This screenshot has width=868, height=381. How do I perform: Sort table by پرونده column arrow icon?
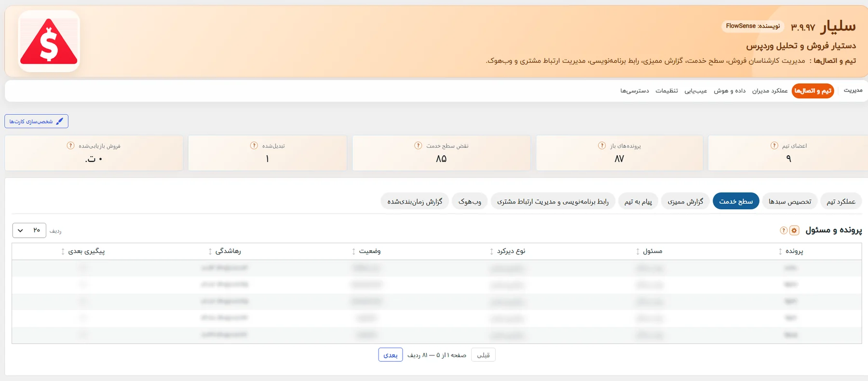click(780, 251)
